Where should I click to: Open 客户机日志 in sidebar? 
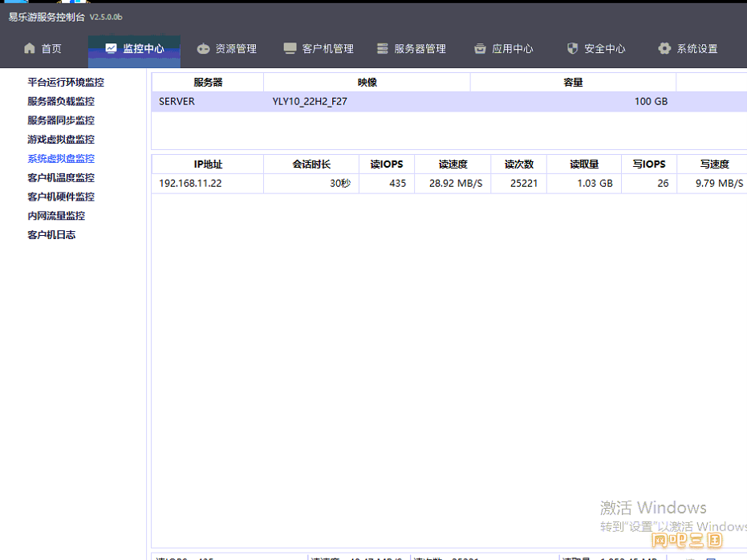coord(51,235)
